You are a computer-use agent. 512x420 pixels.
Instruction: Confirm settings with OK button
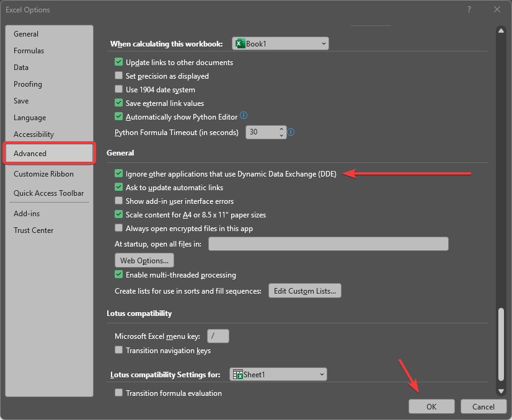click(431, 406)
